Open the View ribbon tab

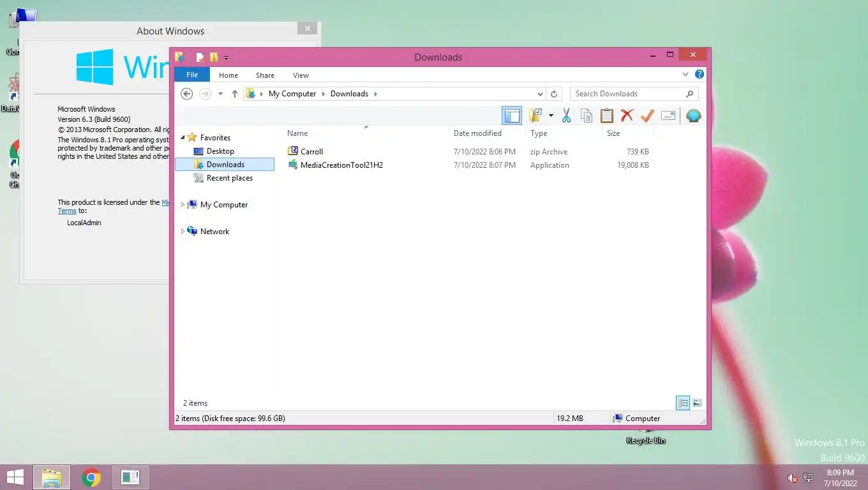click(301, 75)
